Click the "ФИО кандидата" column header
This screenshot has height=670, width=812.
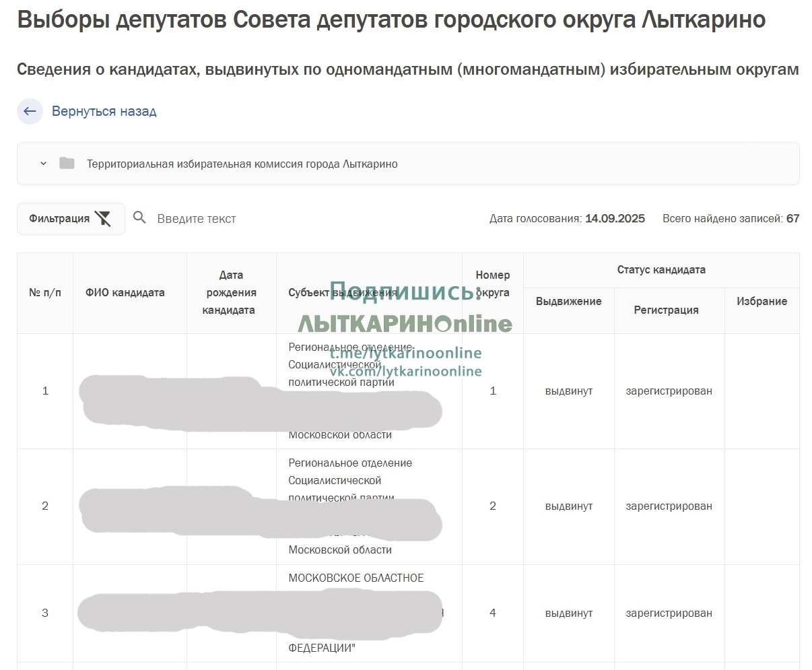point(125,293)
